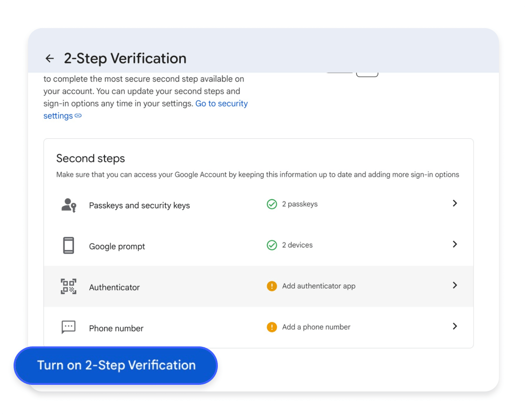527x420 pixels.
Task: Open the Go to security settings link
Action: point(221,104)
